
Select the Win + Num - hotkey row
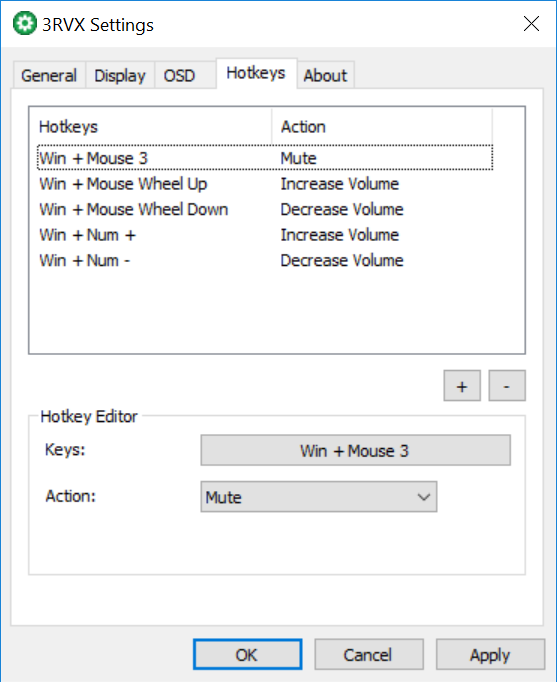pyautogui.click(x=265, y=261)
